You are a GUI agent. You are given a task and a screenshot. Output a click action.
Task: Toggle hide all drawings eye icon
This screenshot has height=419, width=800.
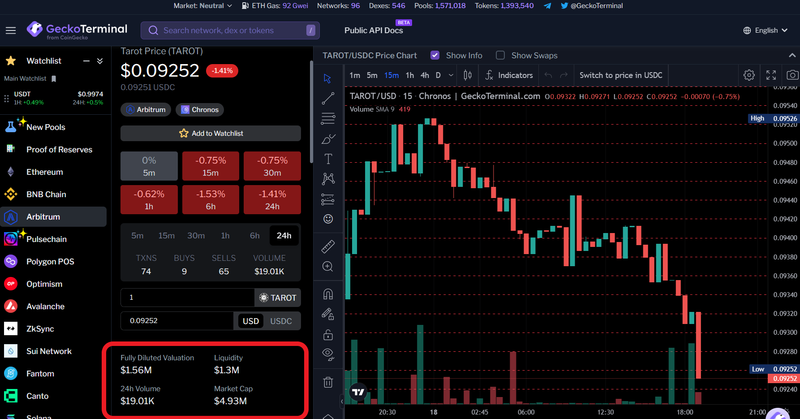point(328,354)
